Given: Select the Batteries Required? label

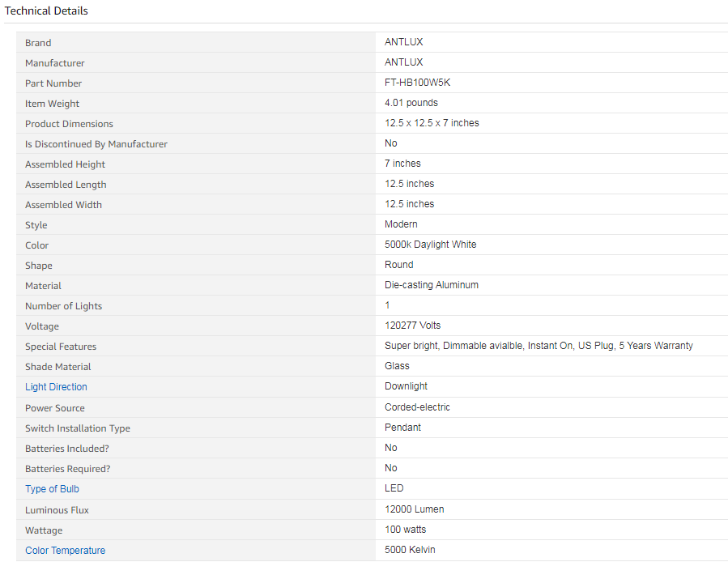Looking at the screenshot, I should pos(68,469).
